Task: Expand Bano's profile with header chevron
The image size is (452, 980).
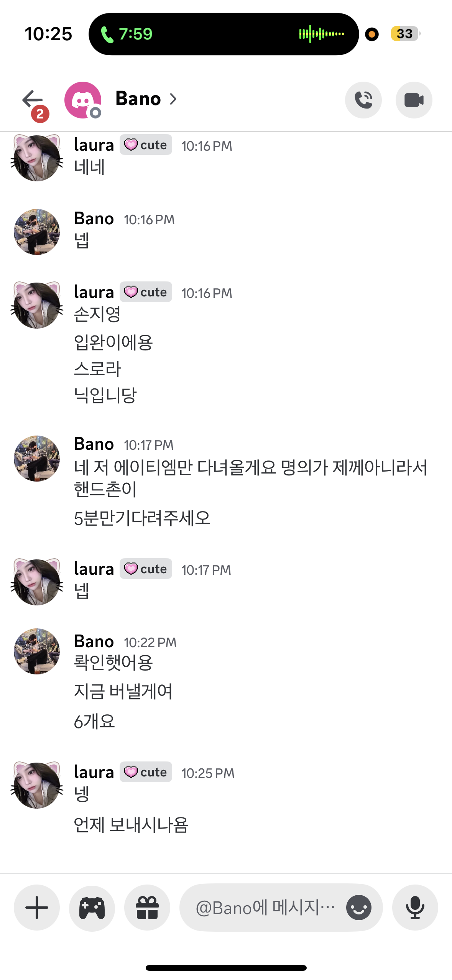Action: click(x=173, y=99)
